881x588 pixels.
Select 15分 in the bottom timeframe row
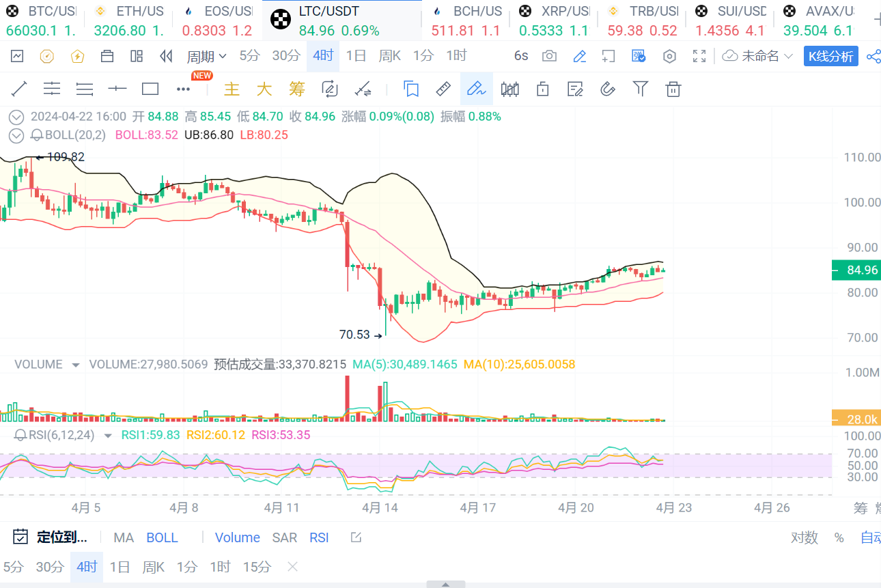click(x=257, y=567)
